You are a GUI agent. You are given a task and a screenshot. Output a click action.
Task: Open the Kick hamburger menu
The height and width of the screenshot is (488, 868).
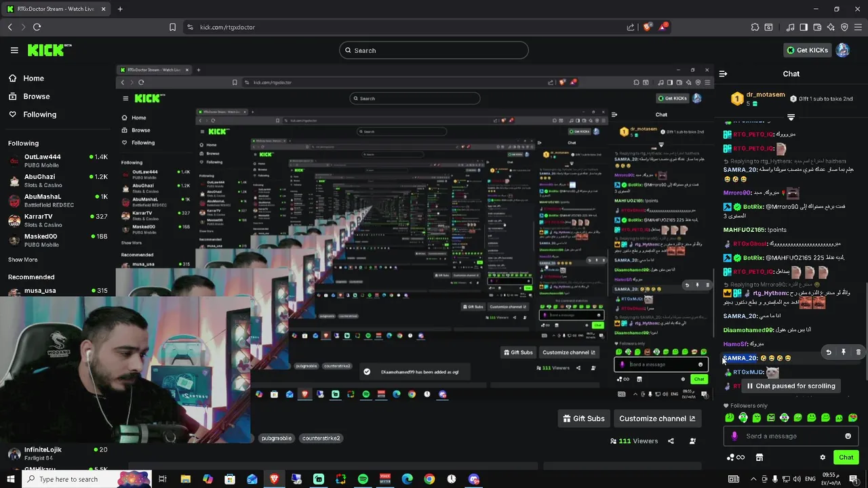tap(14, 50)
